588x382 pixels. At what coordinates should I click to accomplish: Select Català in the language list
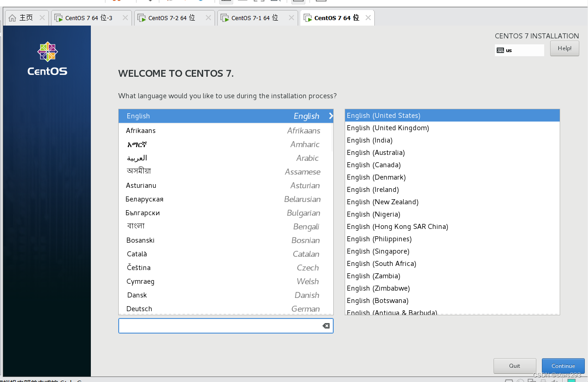point(226,254)
